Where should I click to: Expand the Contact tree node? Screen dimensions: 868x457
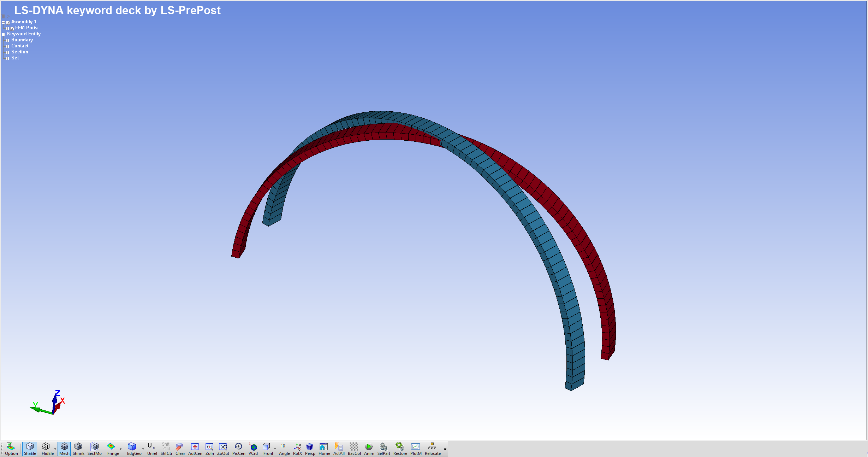(7, 46)
